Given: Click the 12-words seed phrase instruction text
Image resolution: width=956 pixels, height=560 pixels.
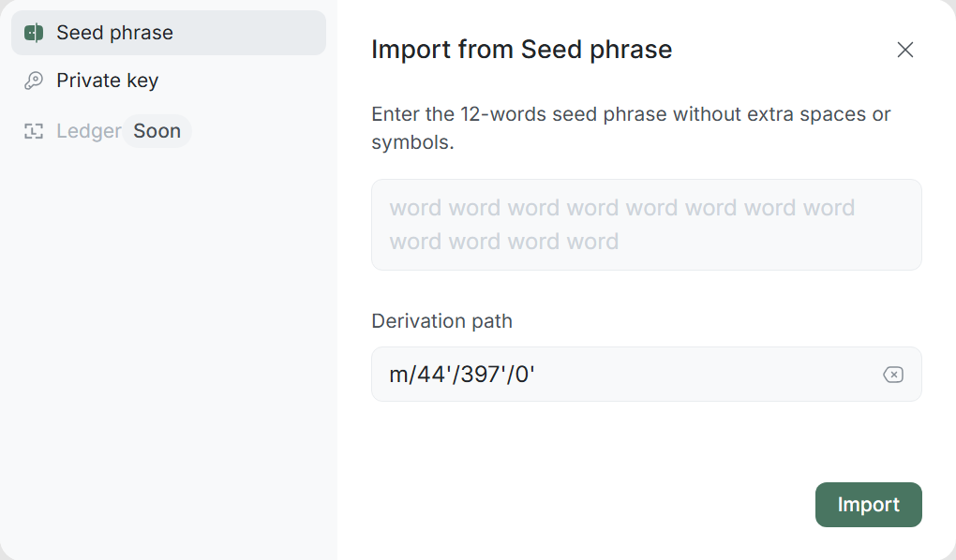Looking at the screenshot, I should pos(630,115).
